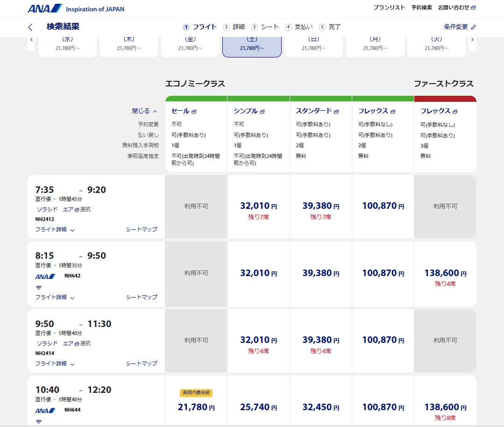The image size is (504, 427).
Task: Open the external-link icon beside シンプル
Action: coord(263,112)
